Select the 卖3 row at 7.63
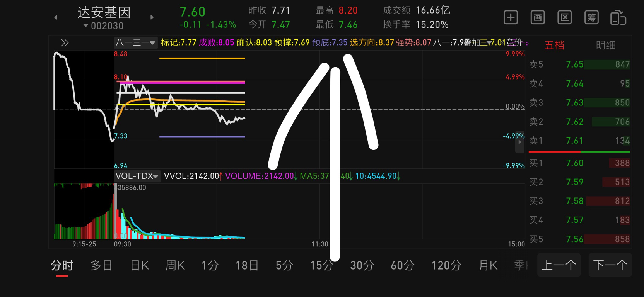 (x=579, y=103)
